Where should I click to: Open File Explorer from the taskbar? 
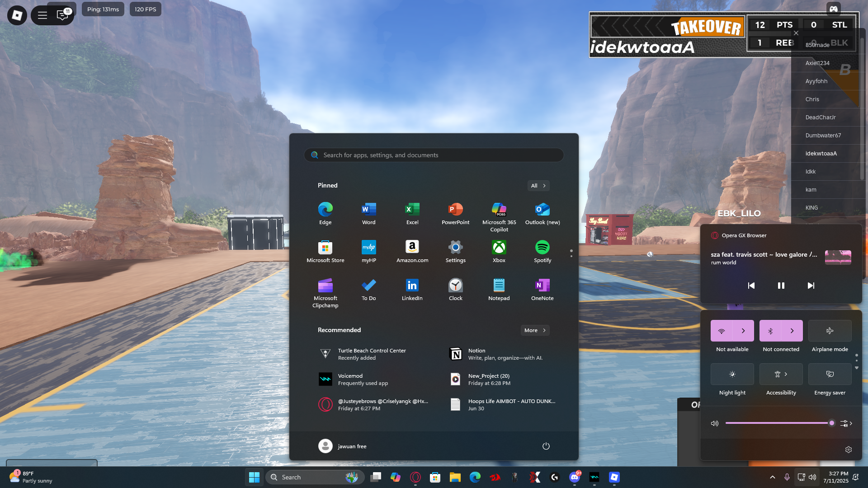click(455, 477)
